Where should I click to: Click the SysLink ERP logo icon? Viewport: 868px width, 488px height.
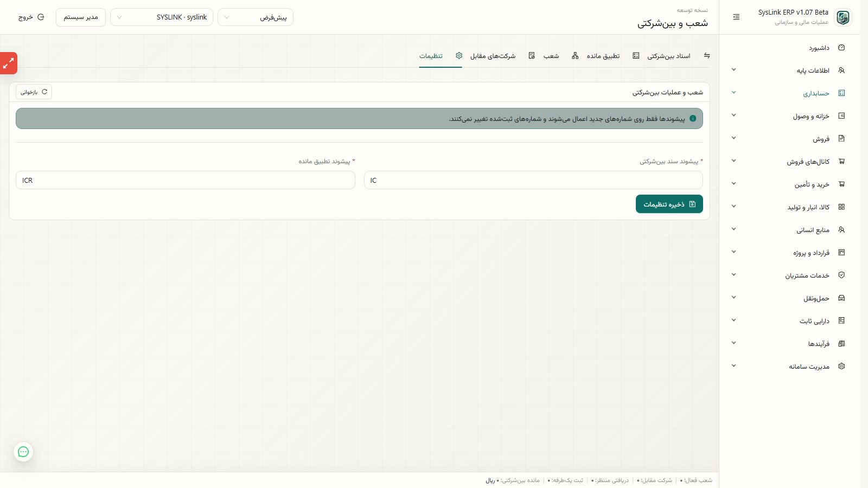[843, 17]
